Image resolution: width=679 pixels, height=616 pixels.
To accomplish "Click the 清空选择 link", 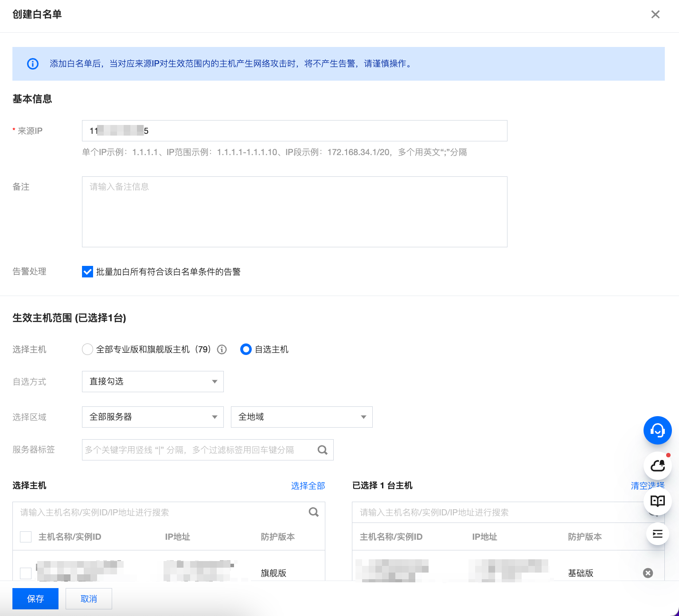I will (x=648, y=486).
